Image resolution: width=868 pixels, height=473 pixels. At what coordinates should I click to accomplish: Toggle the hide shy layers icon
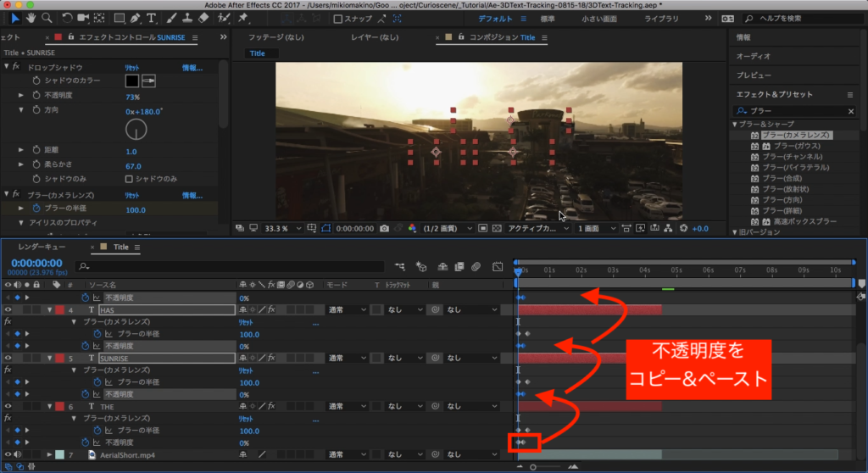tap(442, 267)
